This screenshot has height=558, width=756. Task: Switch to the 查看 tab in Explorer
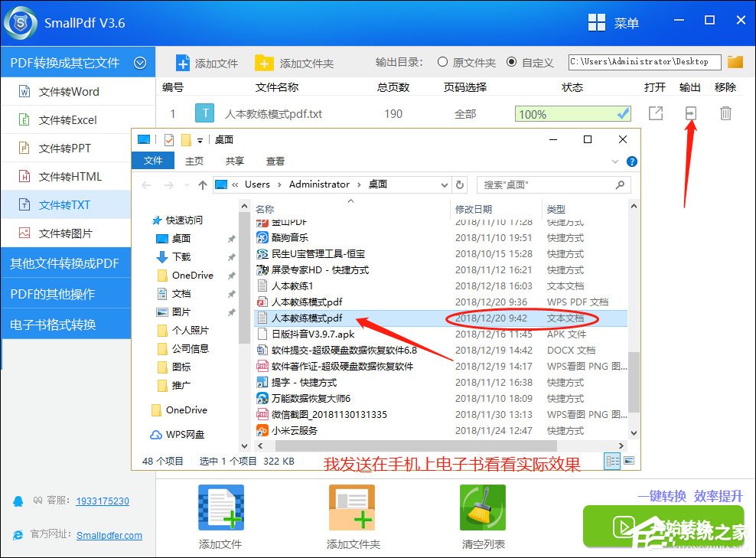[275, 161]
